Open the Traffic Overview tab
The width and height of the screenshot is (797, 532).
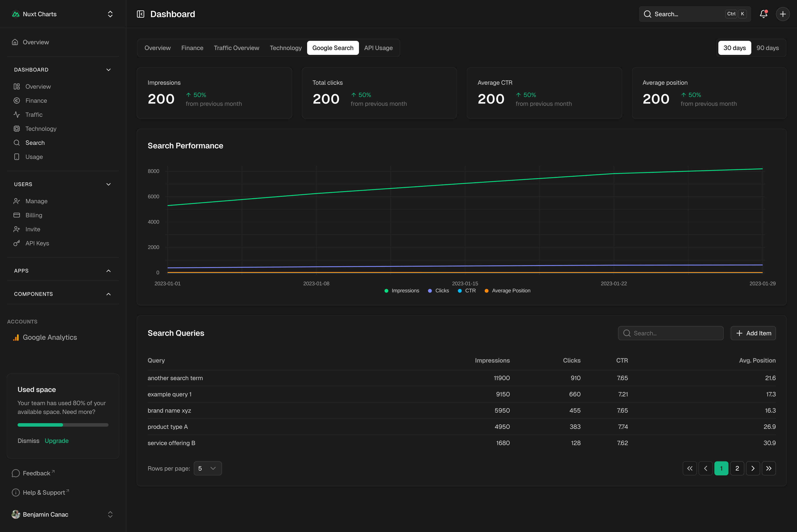click(x=236, y=48)
